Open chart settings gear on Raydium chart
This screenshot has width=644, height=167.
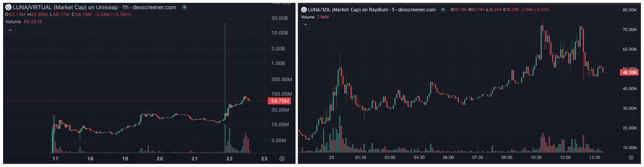tap(631, 157)
